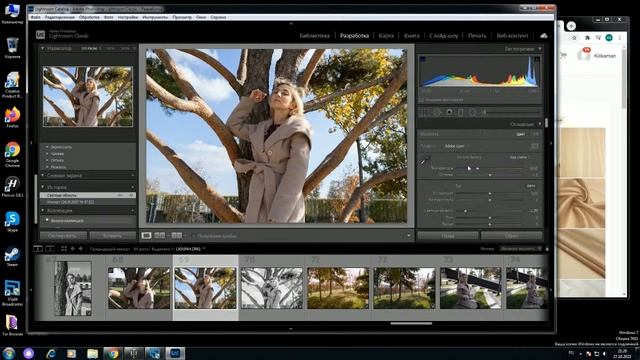Add a new collection with plus icon

click(x=132, y=211)
